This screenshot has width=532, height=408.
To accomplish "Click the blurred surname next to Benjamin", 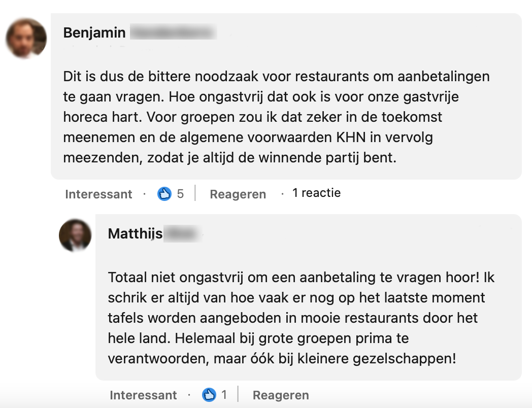I will point(173,32).
